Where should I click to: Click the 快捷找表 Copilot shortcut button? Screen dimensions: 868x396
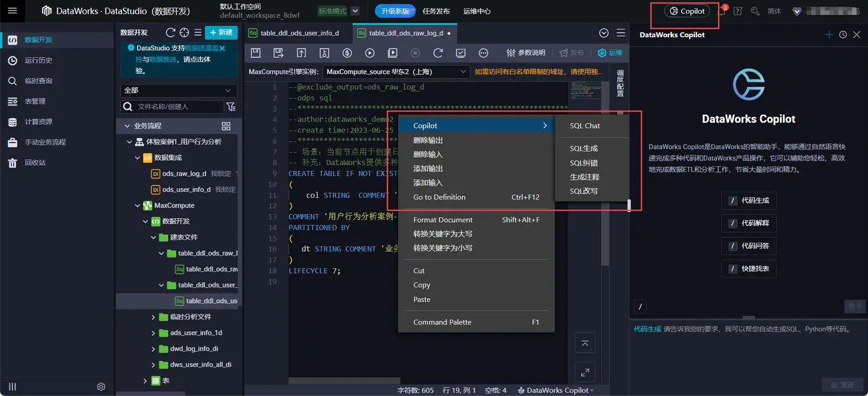[x=749, y=269]
